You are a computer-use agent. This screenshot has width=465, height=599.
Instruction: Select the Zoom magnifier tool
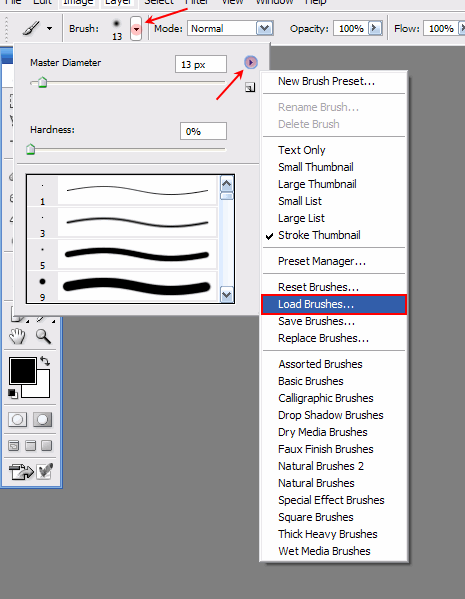click(43, 337)
